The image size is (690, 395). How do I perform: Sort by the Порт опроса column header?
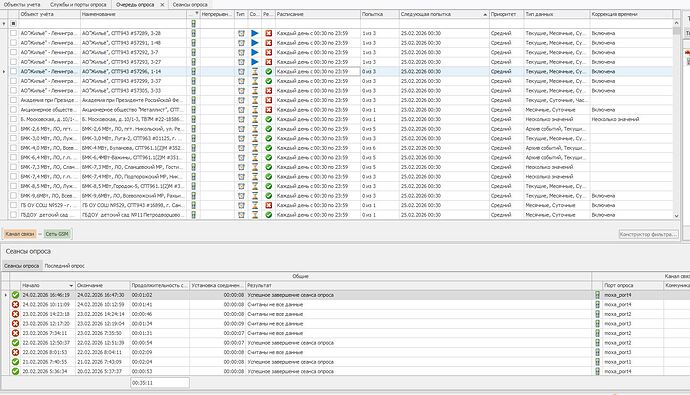coord(633,285)
